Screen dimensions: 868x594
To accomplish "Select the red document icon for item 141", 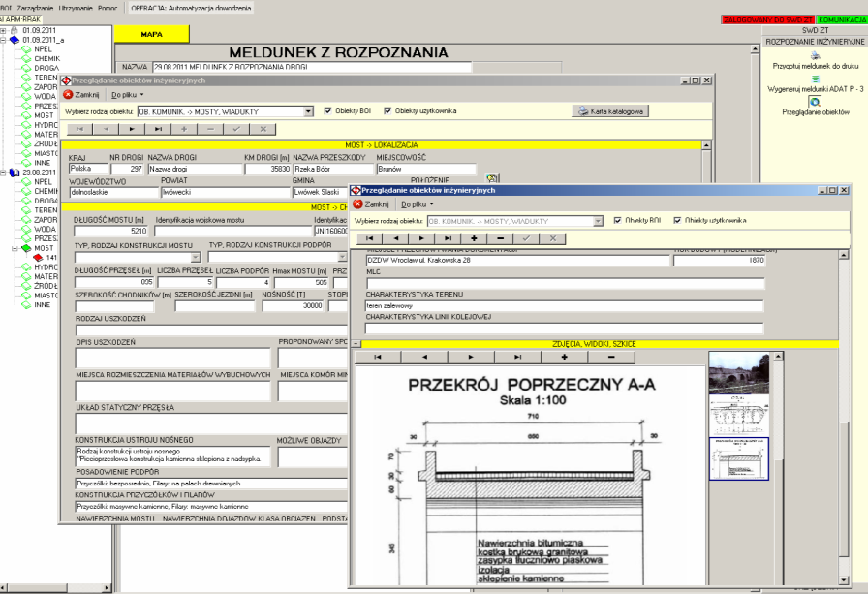I will click(x=38, y=258).
